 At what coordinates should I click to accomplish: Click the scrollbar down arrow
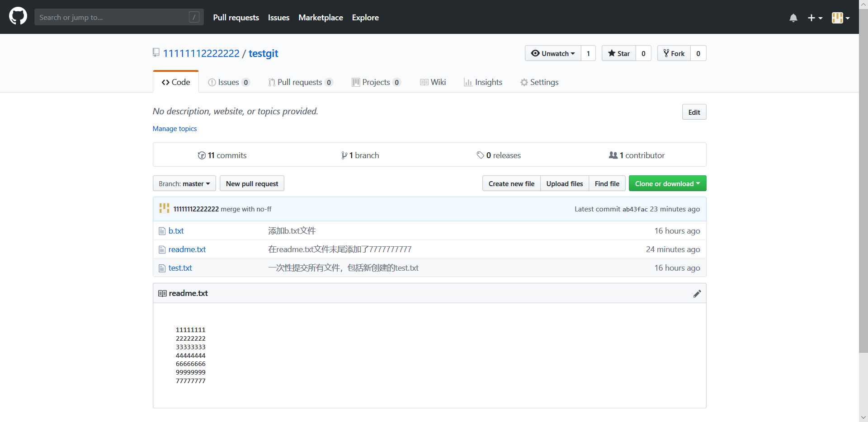863,417
